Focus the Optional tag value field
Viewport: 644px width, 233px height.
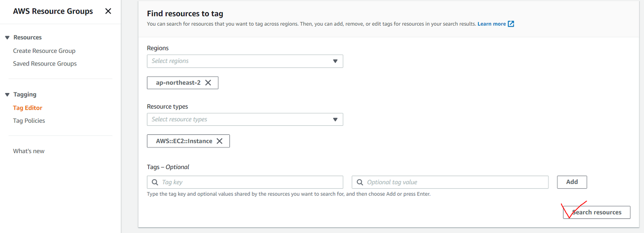tap(450, 182)
